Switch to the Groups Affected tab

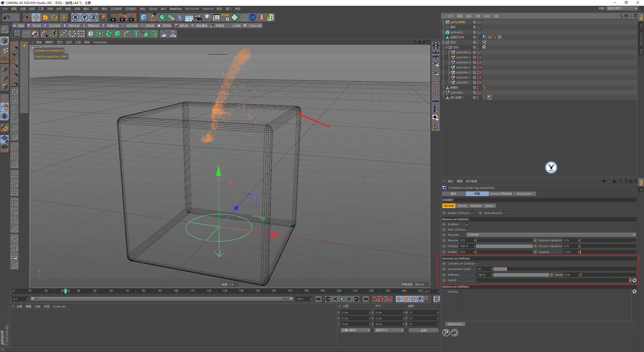coord(501,194)
